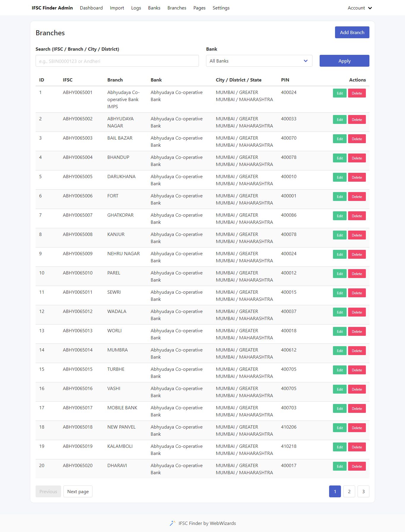Screen dimensions: 405x532
Task: Open the All Banks dropdown
Action: 259,61
